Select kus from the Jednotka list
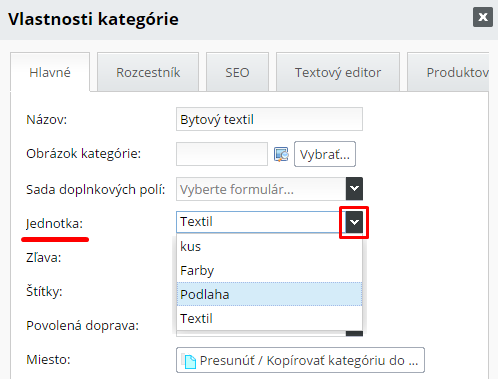 pyautogui.click(x=269, y=247)
